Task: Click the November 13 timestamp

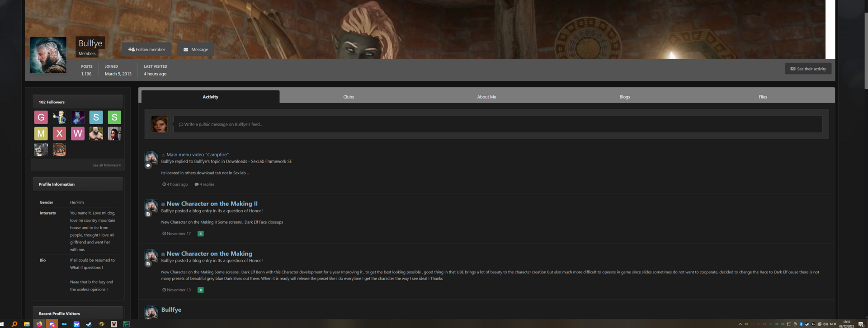Action: (177, 290)
